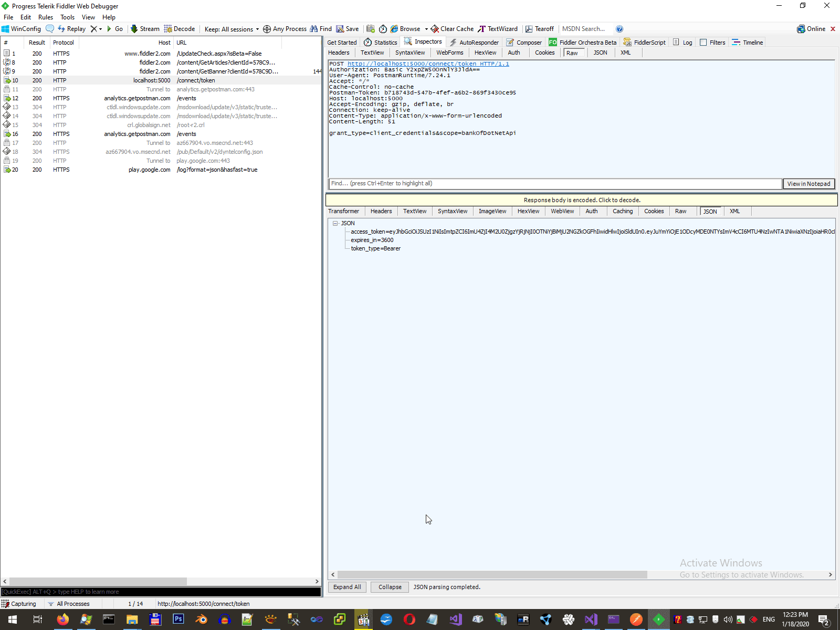Screen dimensions: 840x630
Task: Switch to the Composer tab
Action: 524,43
